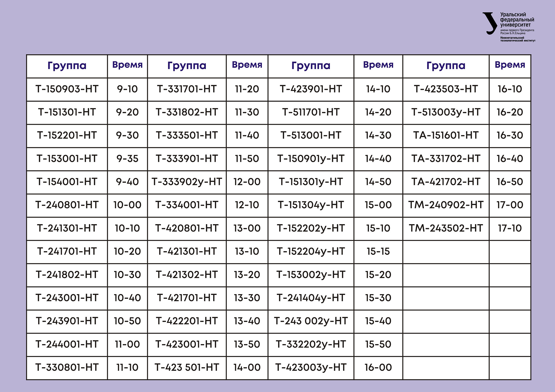Click the 16-00 time cell
This screenshot has height=392, width=555.
pos(378,367)
